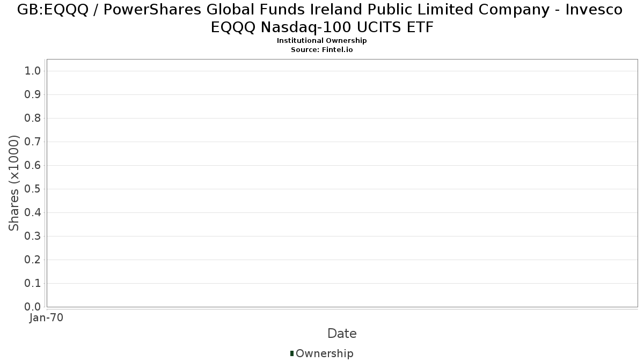This screenshot has width=644, height=362.
Task: Toggle the Ownership series via legend label
Action: tap(324, 353)
